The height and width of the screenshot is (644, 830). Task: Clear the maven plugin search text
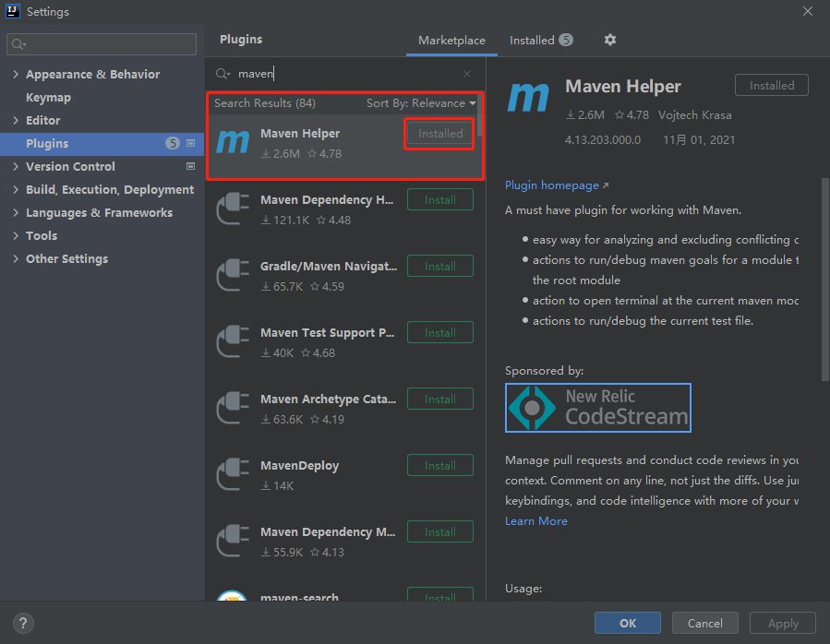click(467, 74)
